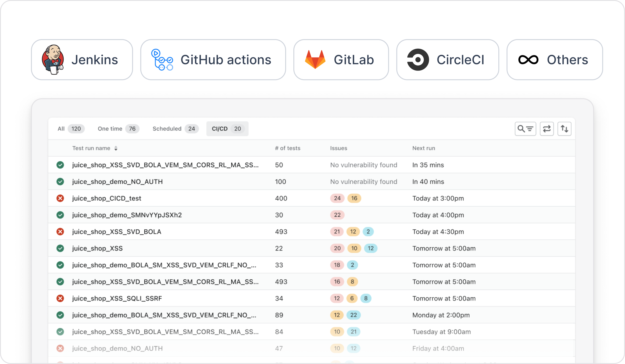This screenshot has height=364, width=625.
Task: Click the sync arrows icon
Action: (x=547, y=129)
